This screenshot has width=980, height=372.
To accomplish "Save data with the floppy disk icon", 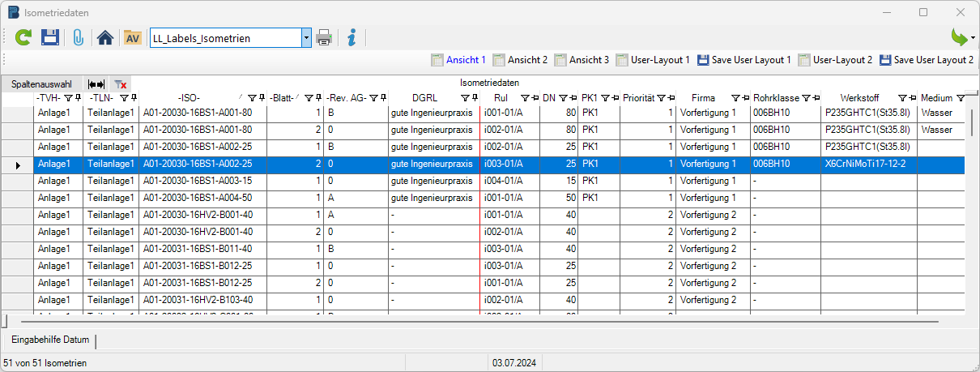I will 50,37.
